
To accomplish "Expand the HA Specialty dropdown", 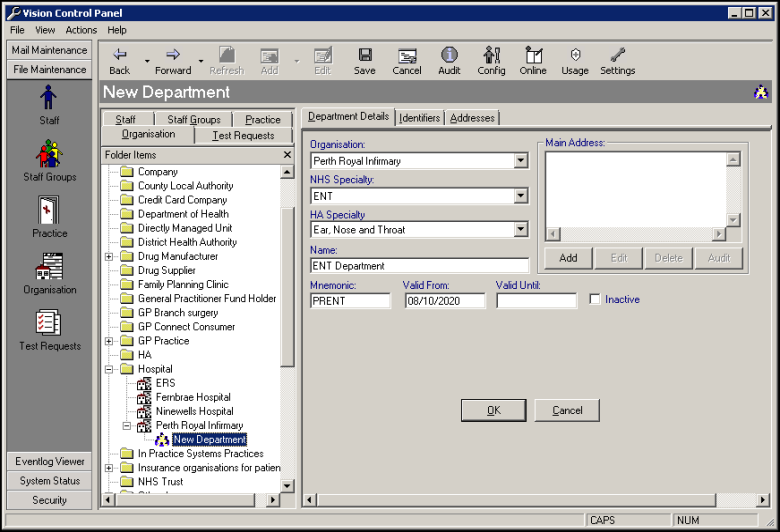I will click(x=520, y=230).
